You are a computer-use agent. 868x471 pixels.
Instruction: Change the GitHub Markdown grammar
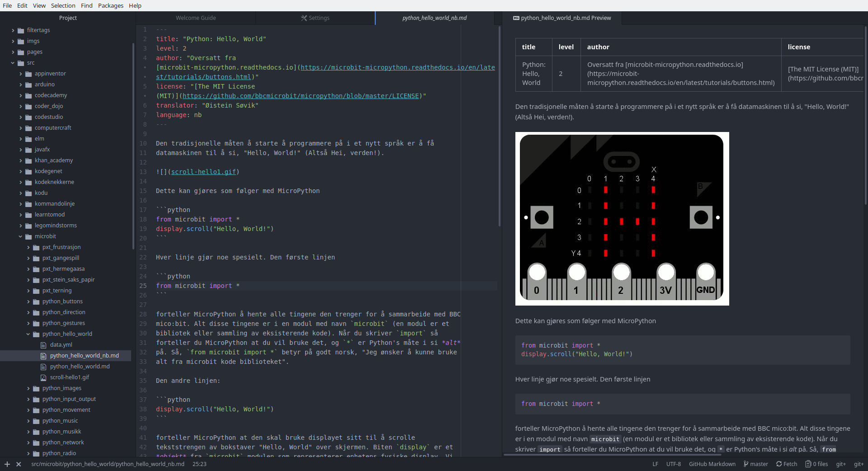click(x=712, y=464)
